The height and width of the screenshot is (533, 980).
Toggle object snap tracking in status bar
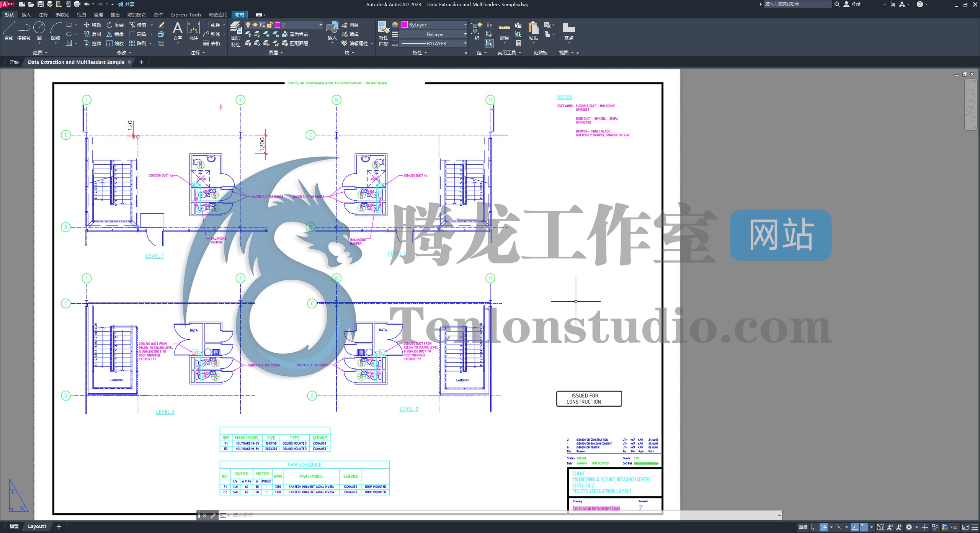[x=855, y=527]
